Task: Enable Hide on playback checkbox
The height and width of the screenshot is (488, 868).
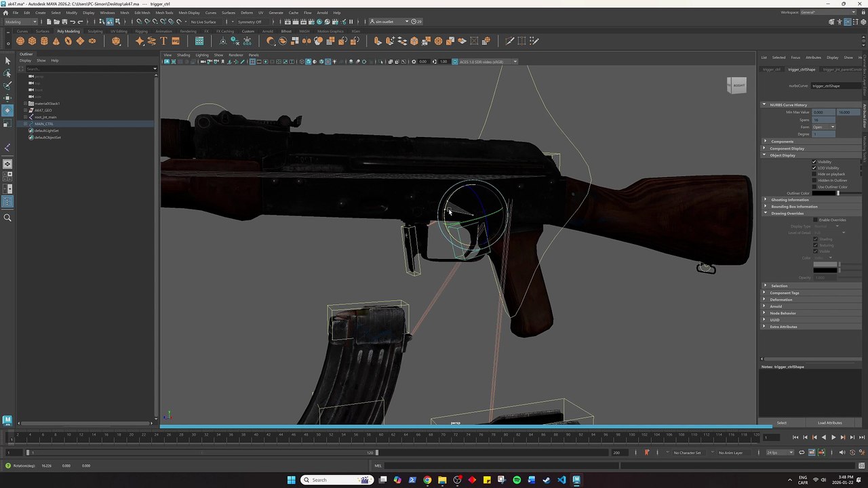Action: (814, 174)
